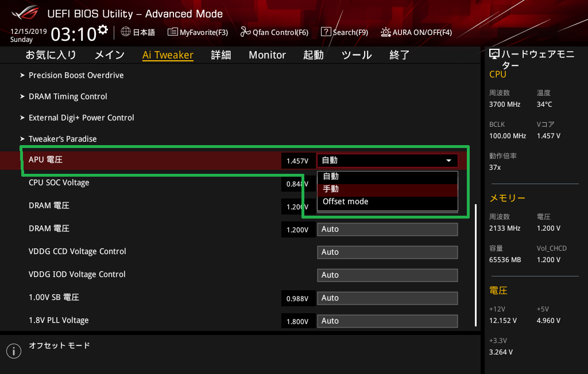Click the globe language icon
The width and height of the screenshot is (588, 374).
pyautogui.click(x=126, y=32)
